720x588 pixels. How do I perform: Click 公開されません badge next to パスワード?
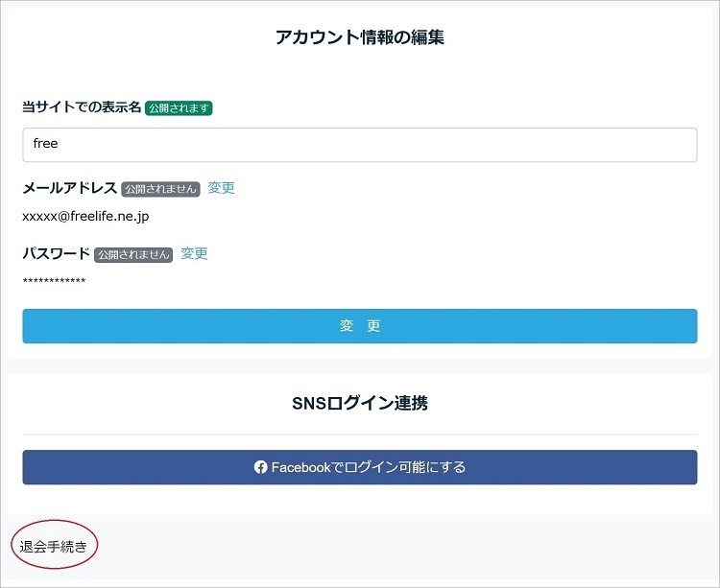(133, 254)
